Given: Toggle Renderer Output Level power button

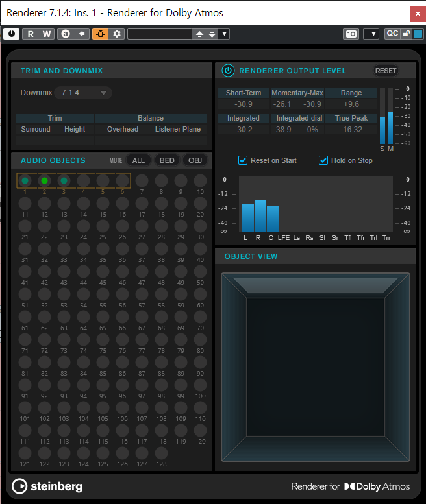Looking at the screenshot, I should [x=228, y=71].
